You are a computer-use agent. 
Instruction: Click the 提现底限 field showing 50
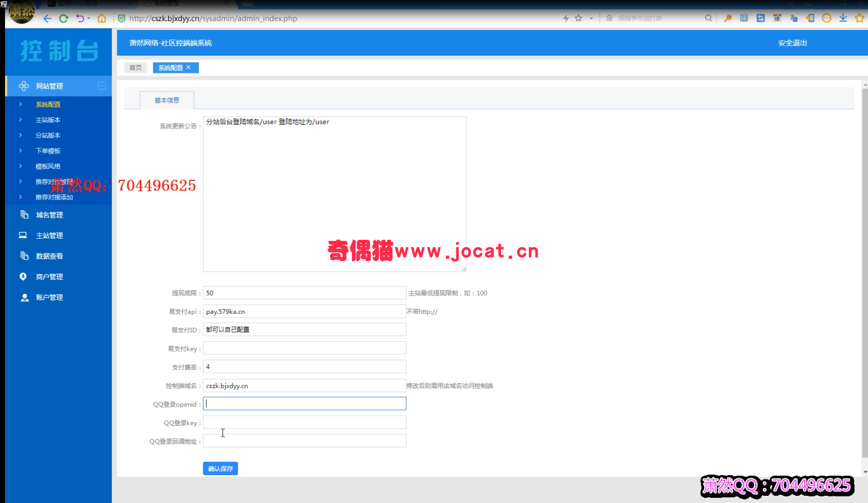305,293
